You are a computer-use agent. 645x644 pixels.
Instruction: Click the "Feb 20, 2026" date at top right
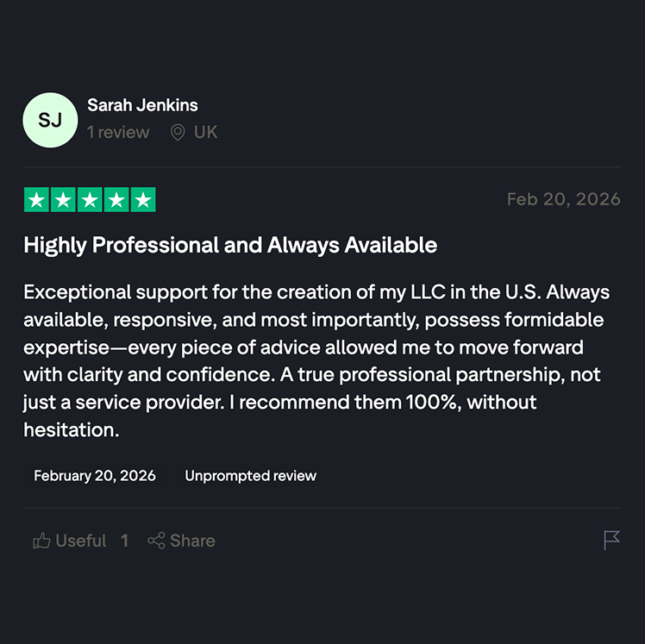(563, 199)
